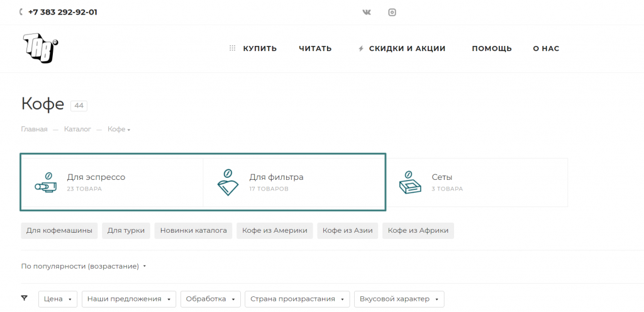This screenshot has width=644, height=312.
Task: Expand the Вкусовой характер dropdown
Action: 399,299
